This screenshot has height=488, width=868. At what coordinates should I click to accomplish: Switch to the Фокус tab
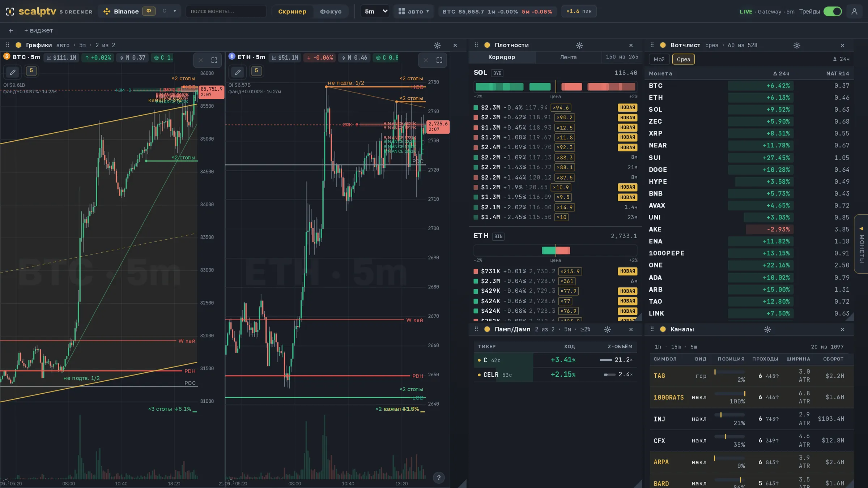[x=331, y=12]
